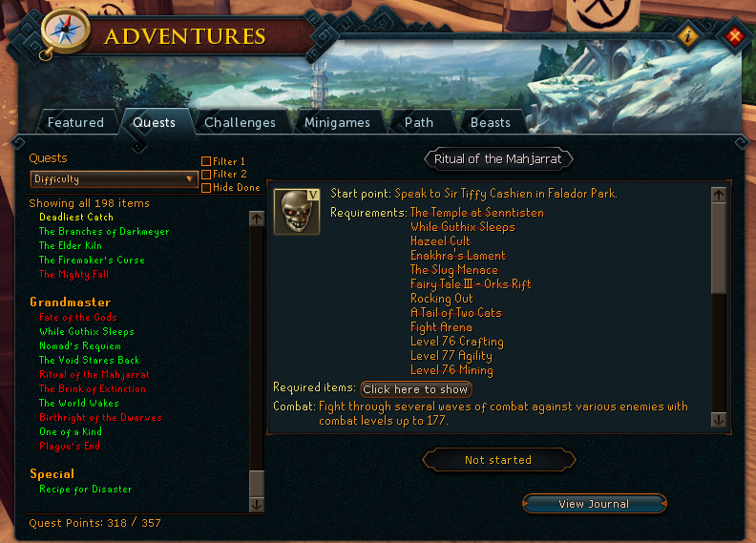Click the skull quest icon thumbnail

point(297,212)
